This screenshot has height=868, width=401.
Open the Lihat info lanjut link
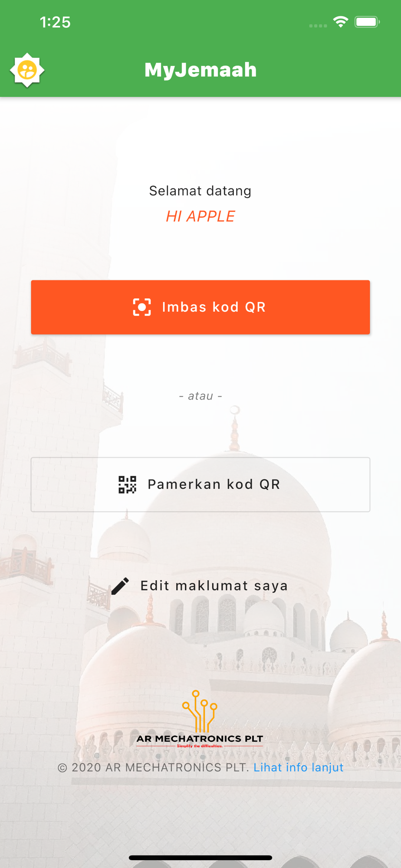click(299, 767)
